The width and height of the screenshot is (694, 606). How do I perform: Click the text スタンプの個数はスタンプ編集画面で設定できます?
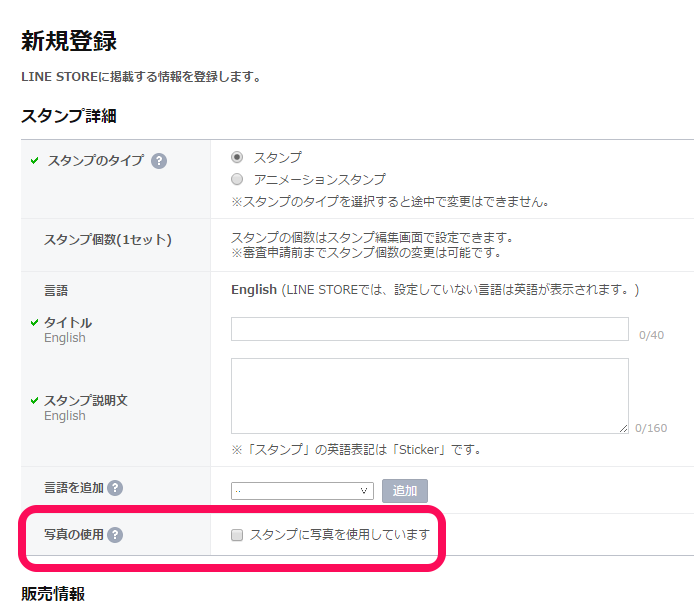(372, 237)
